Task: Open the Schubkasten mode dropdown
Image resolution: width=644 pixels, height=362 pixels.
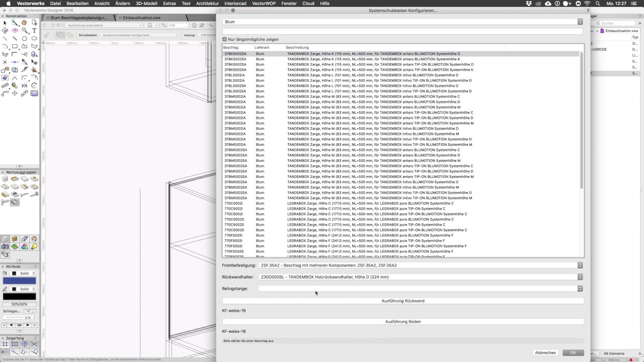Action: click(x=140, y=35)
